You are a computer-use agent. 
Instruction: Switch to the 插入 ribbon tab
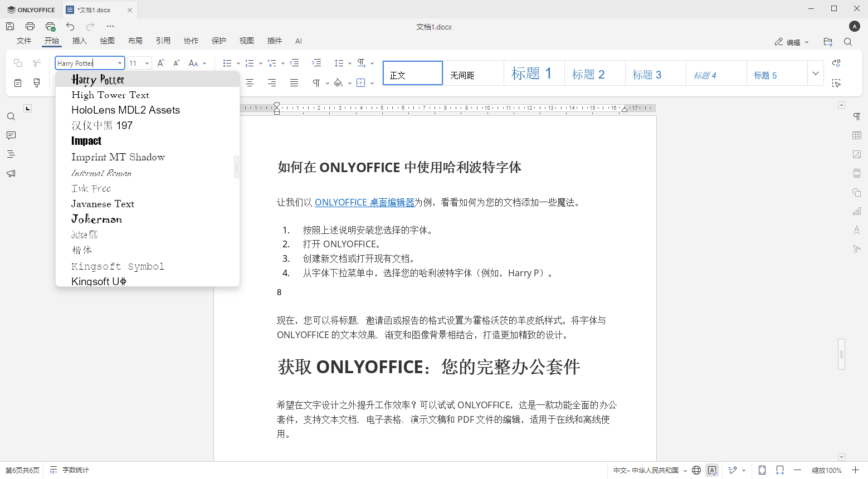point(79,41)
